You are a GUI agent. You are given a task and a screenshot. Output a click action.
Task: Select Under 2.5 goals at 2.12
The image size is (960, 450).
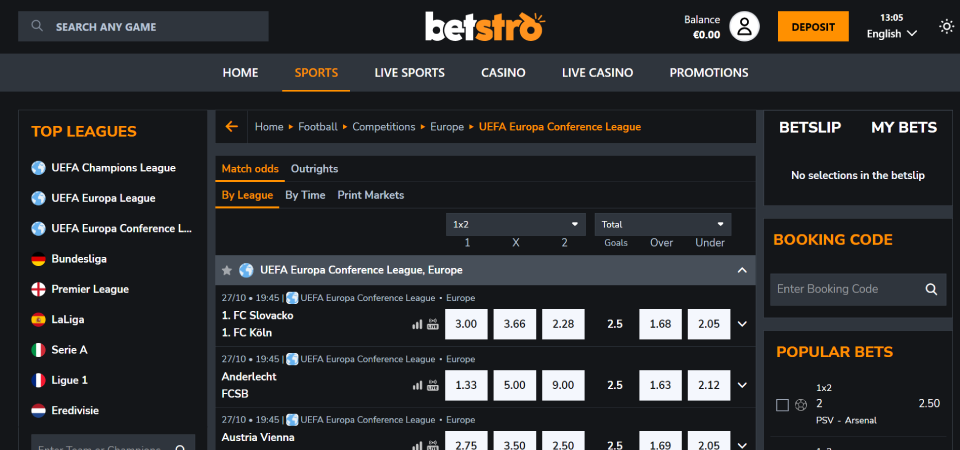click(709, 385)
